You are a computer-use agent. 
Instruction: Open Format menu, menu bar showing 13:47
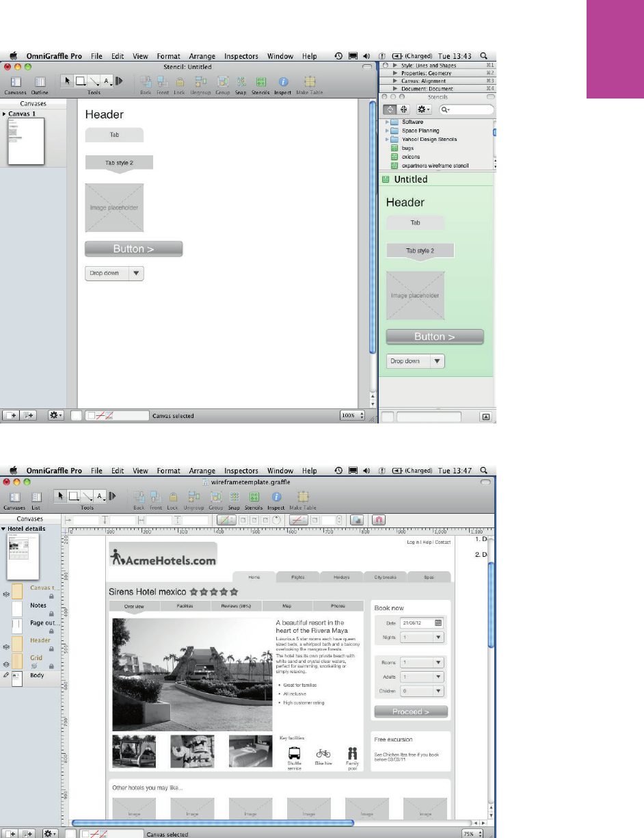[168, 471]
